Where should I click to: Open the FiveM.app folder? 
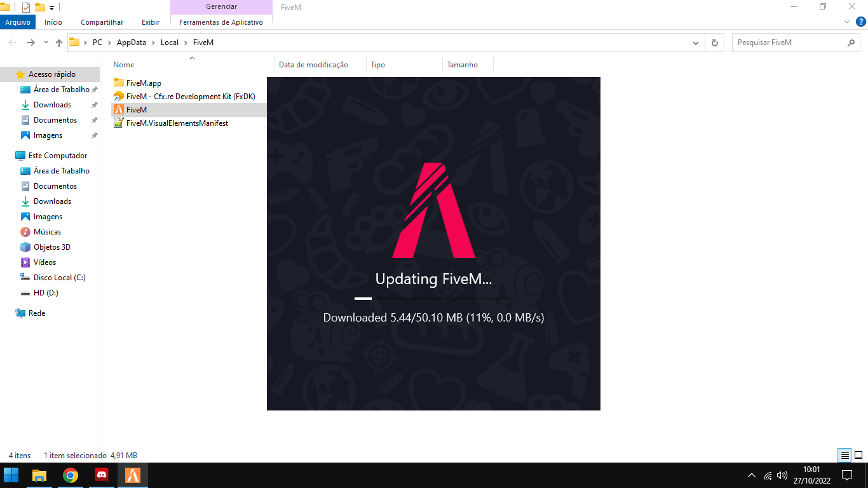coord(144,83)
